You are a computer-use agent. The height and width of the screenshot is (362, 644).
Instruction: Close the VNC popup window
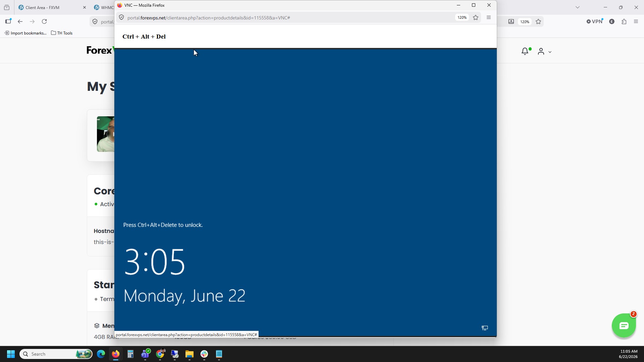point(489,5)
